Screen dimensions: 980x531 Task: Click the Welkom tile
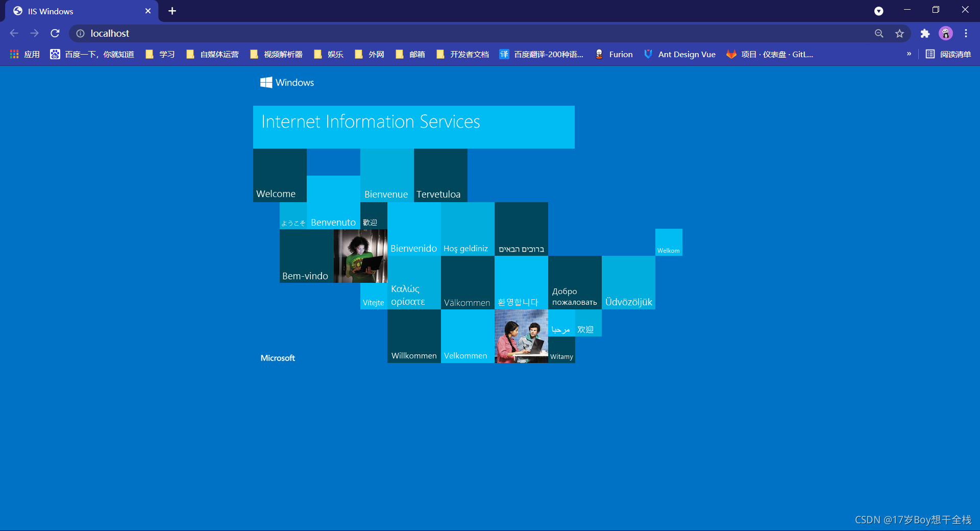[669, 242]
